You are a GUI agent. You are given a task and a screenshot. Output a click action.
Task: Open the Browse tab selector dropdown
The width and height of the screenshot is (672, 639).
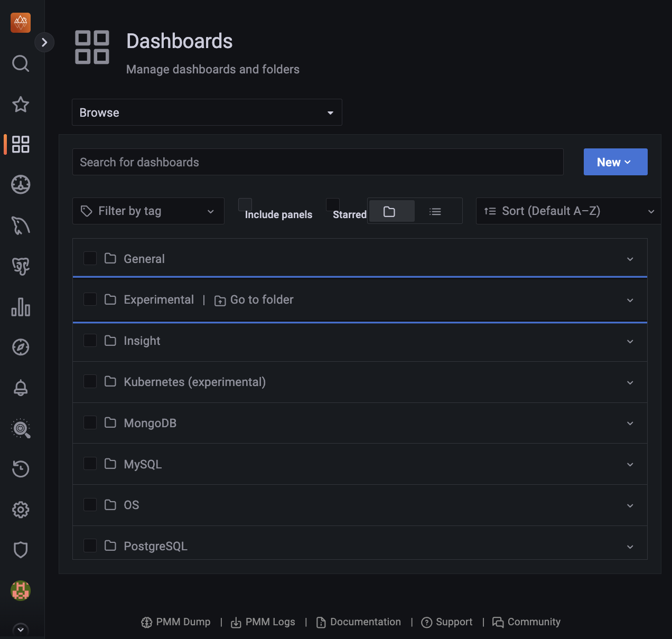pos(207,112)
